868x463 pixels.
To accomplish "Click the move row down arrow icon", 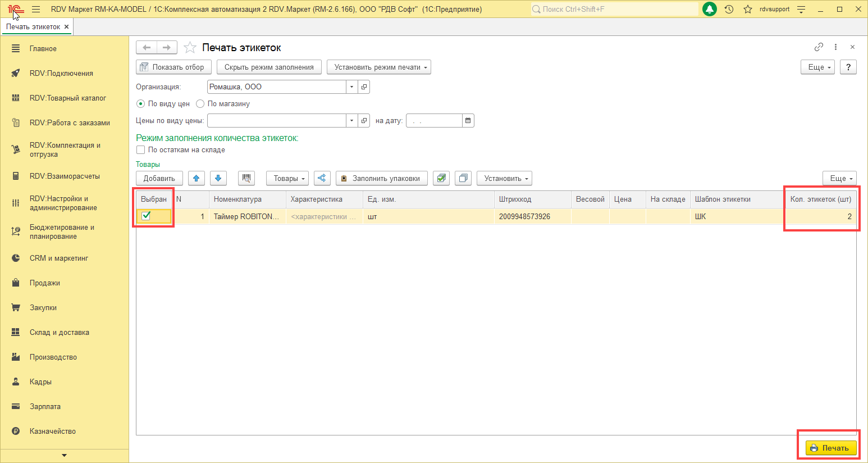I will [218, 178].
